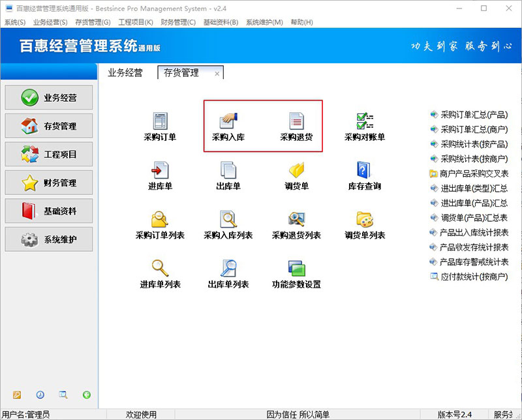Viewport: 522px width, 420px height.
Task: Open the 系统维护(M) menu
Action: [265, 22]
